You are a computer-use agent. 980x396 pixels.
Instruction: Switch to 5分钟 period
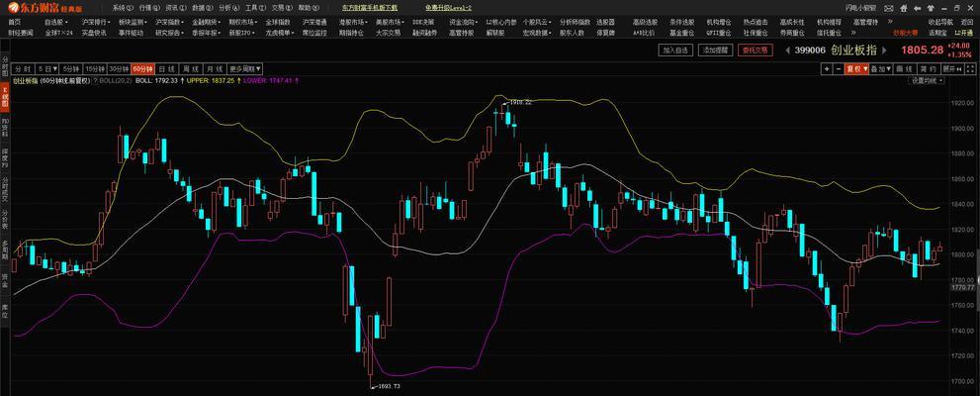tap(72, 69)
